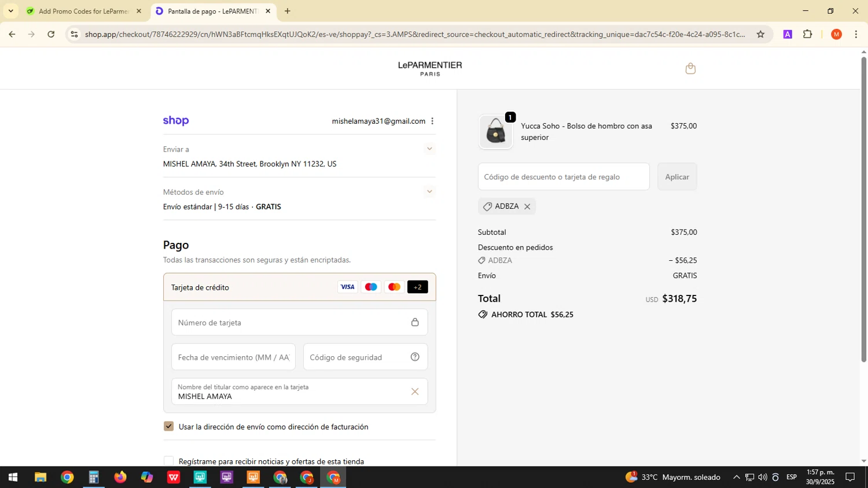Open the shopping bag cart icon
The width and height of the screenshot is (868, 488).
[690, 69]
